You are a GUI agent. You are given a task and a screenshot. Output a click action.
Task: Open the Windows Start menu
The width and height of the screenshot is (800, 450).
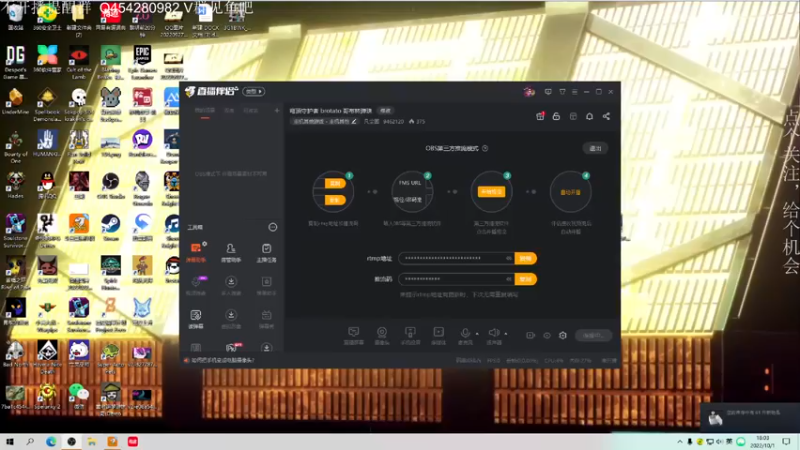[x=9, y=442]
